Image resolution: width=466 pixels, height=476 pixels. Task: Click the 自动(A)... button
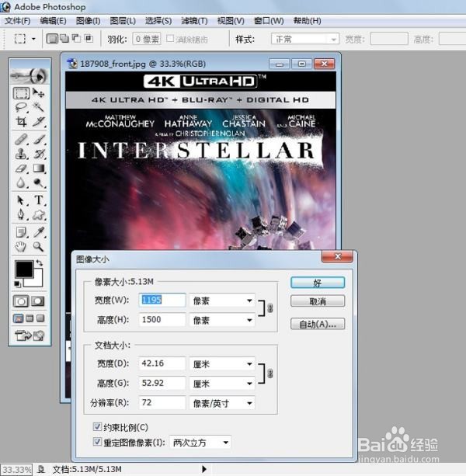[x=318, y=324]
